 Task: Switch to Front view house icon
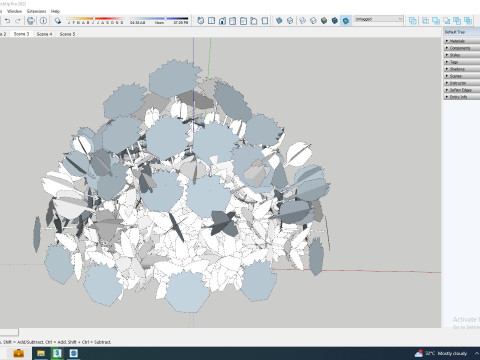click(222, 21)
